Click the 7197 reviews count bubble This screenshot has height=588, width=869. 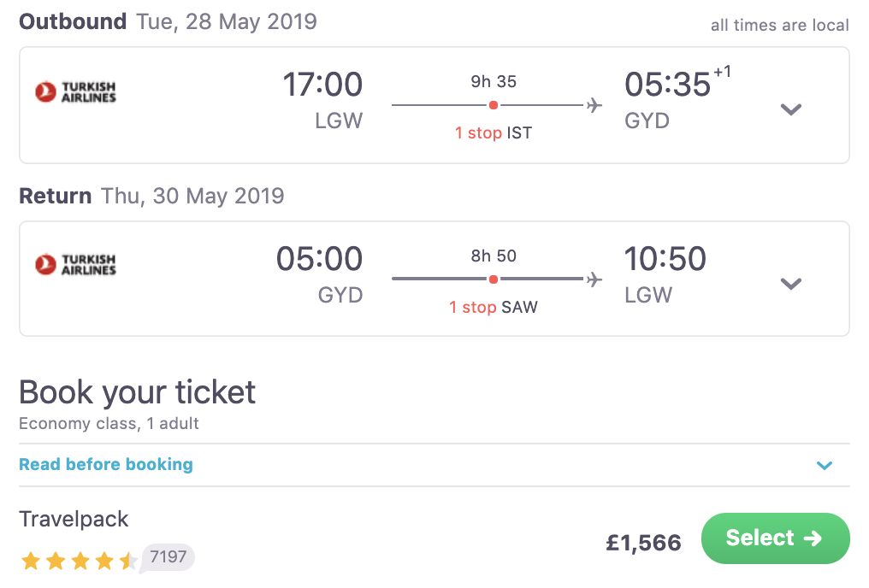[x=168, y=557]
